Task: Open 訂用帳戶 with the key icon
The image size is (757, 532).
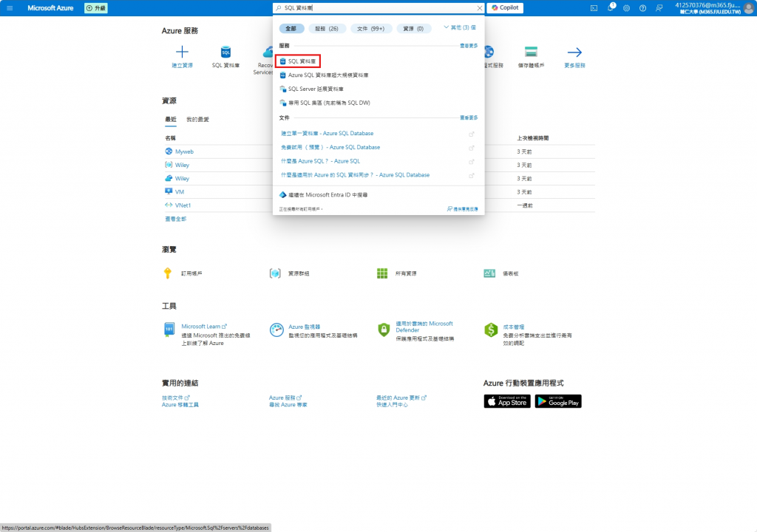Action: (x=183, y=273)
